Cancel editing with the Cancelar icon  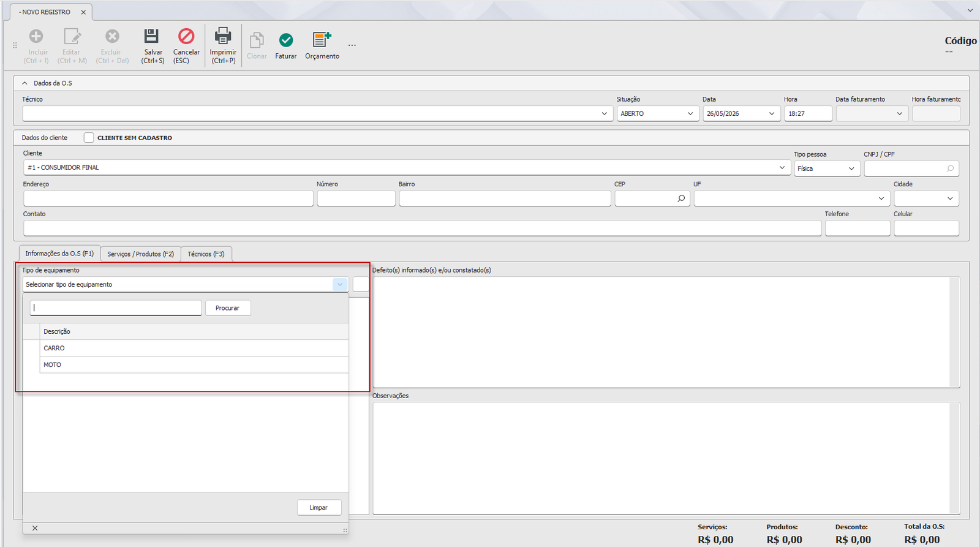click(x=186, y=36)
